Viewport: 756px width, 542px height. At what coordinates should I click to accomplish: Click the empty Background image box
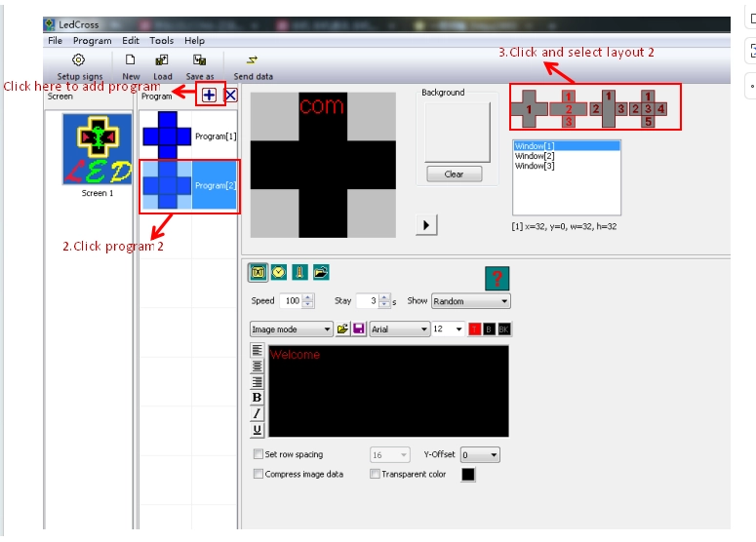[458, 132]
